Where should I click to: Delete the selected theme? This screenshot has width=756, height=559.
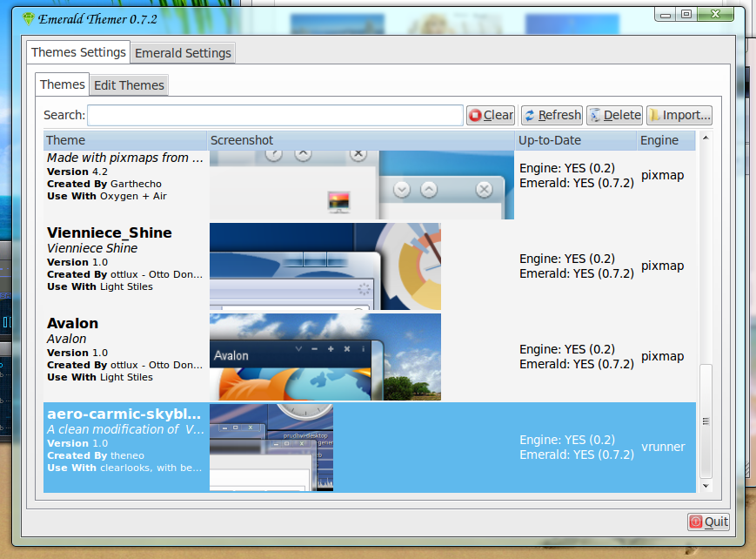(x=615, y=116)
